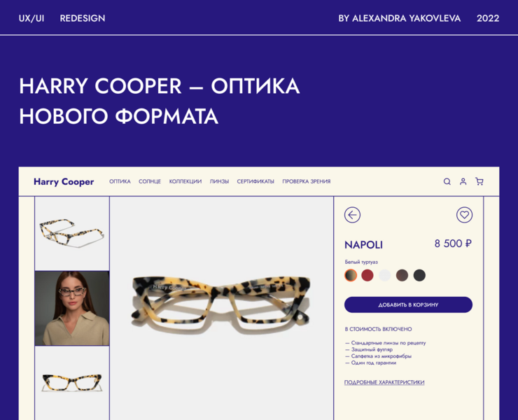Screen dimensions: 518x420
Task: Choose the brown frame color swatch
Action: (x=402, y=275)
